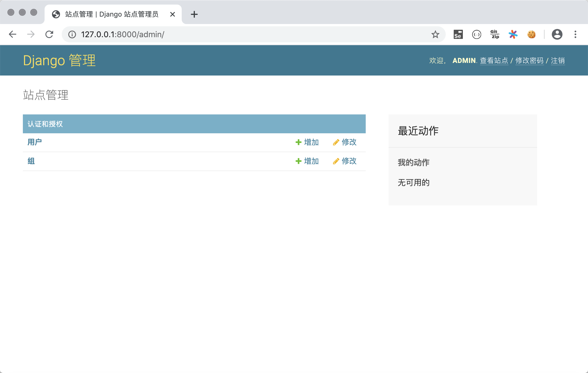
Task: Click the browser back arrow
Action: coord(13,34)
